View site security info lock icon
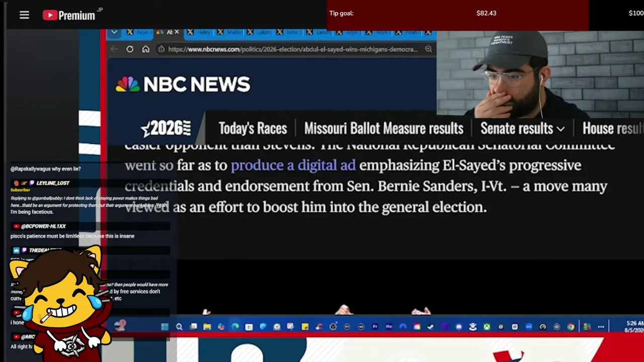Image resolution: width=644 pixels, height=362 pixels. 162,49
